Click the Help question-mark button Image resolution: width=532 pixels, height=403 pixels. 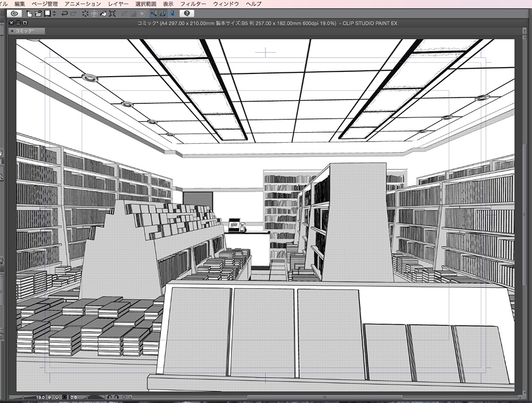[187, 14]
